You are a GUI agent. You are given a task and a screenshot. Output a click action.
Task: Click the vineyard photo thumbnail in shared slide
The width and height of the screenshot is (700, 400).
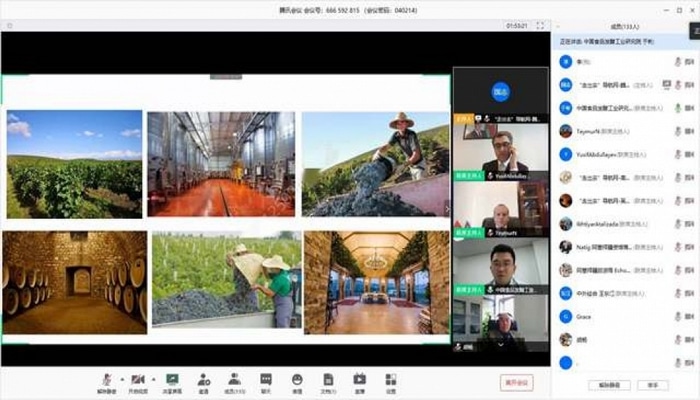(74, 165)
